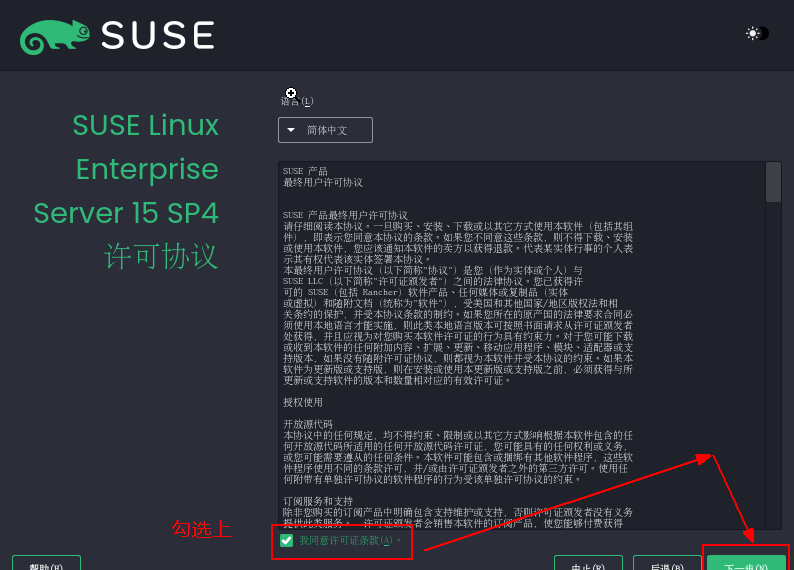
Task: Click the '开放源代码' section heading
Action: click(308, 424)
